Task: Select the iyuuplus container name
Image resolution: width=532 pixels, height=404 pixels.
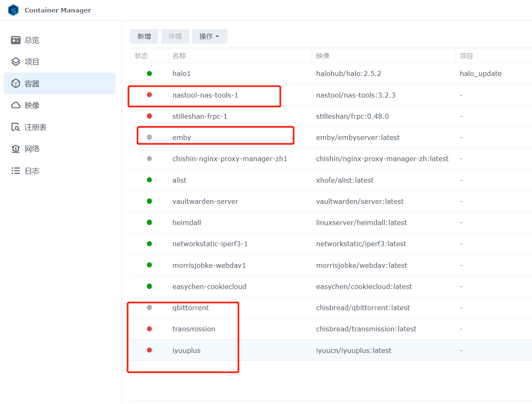Action: coord(187,350)
